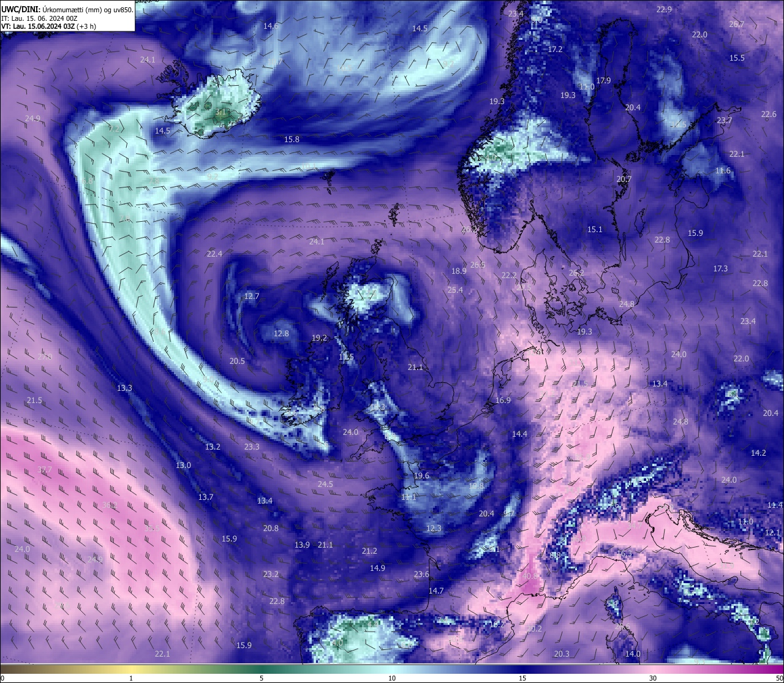Click the map value 12.1 at right edge
The width and height of the screenshot is (784, 683).
coord(772,532)
